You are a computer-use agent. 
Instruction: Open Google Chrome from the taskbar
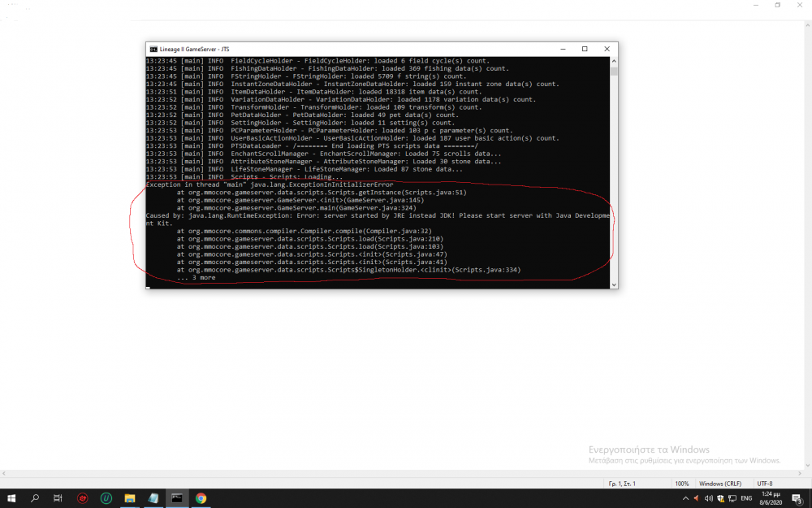[201, 497]
